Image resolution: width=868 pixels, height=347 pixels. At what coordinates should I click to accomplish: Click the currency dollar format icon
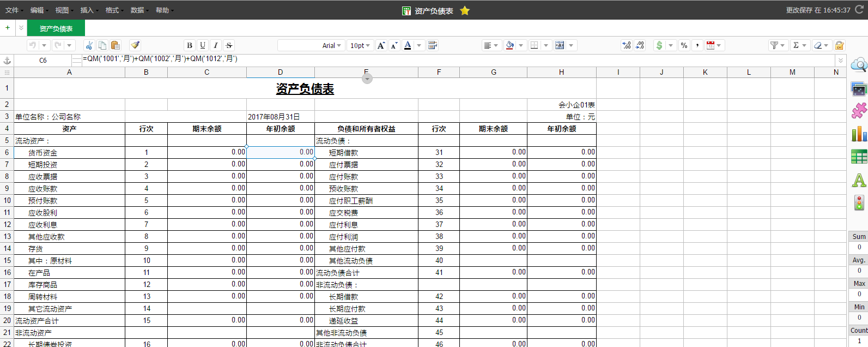[x=659, y=45]
